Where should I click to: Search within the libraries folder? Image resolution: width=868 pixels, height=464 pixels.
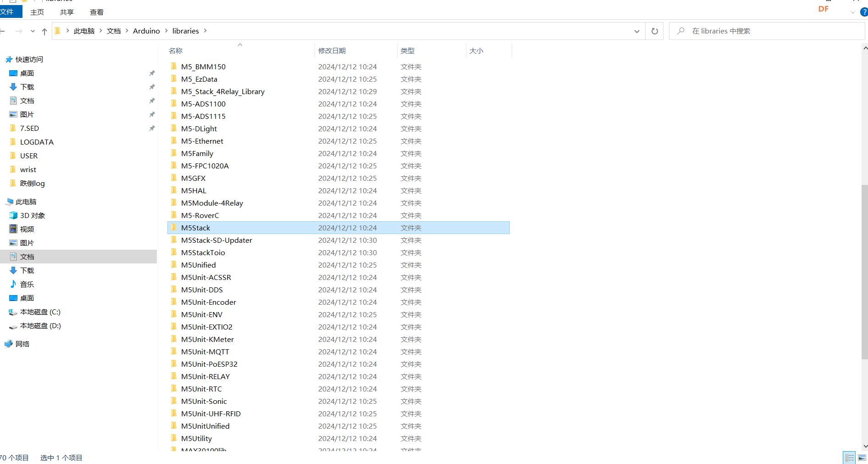point(767,31)
